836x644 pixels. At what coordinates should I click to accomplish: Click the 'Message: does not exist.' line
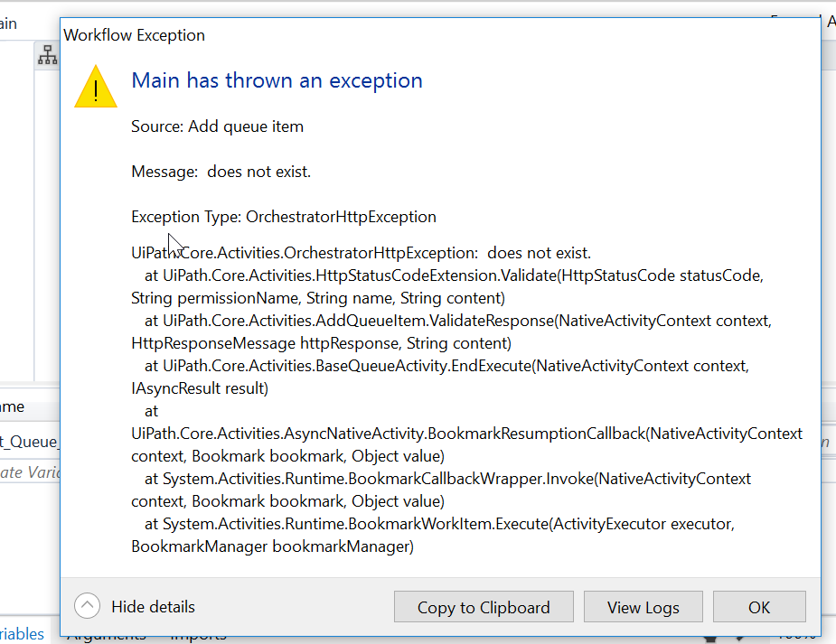pyautogui.click(x=221, y=172)
